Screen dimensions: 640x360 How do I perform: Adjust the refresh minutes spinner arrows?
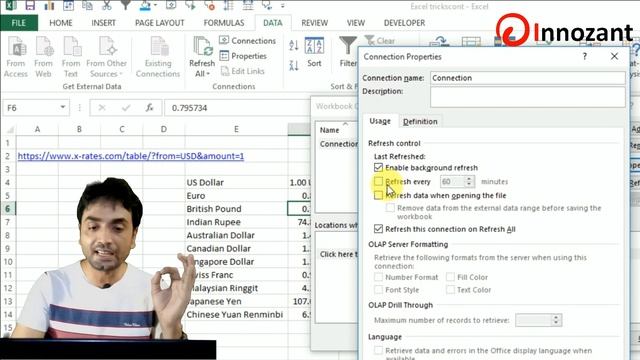(x=469, y=181)
